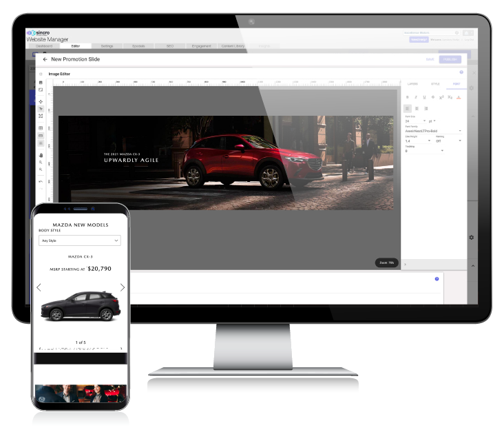Viewport: 504px width, 443px height.
Task: Click the MAZDA CX-3 model name on phone
Action: pos(81,257)
